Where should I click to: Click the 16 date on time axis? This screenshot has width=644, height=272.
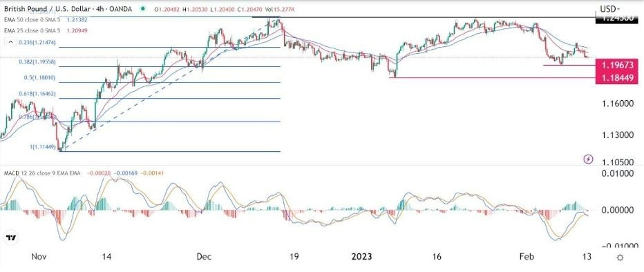tap(437, 257)
